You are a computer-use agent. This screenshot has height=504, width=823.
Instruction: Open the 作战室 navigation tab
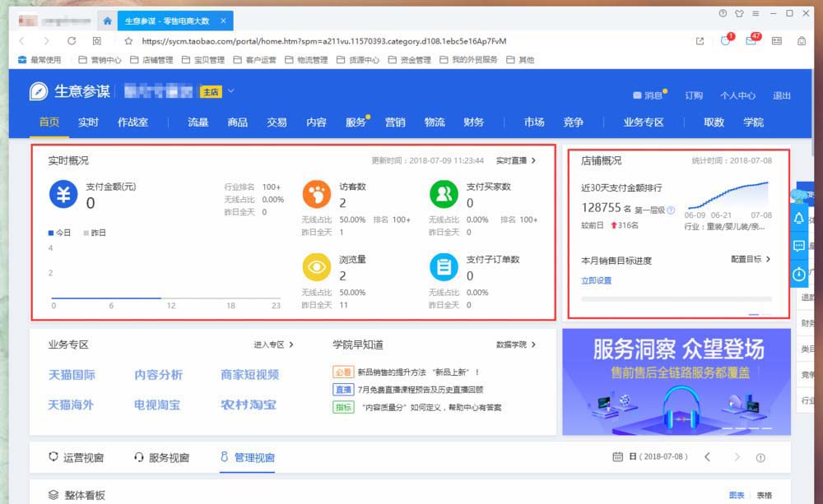click(x=133, y=123)
